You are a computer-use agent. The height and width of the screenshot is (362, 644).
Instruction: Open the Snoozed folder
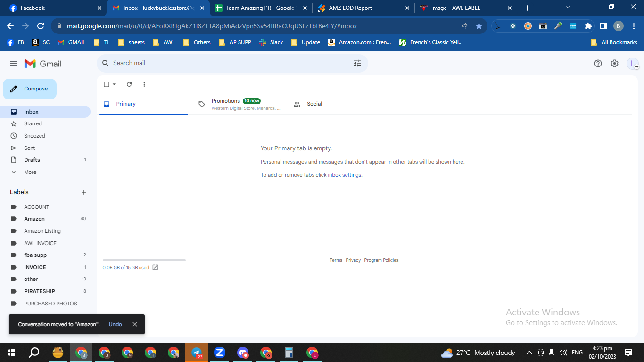coord(45,136)
